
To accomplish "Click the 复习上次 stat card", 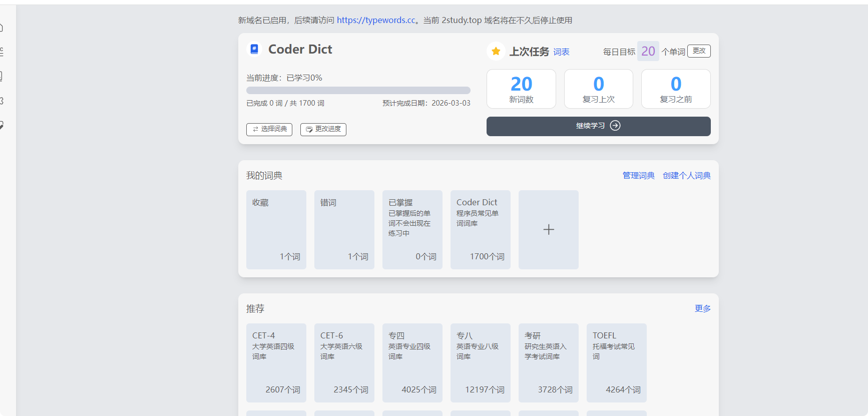I will (599, 89).
